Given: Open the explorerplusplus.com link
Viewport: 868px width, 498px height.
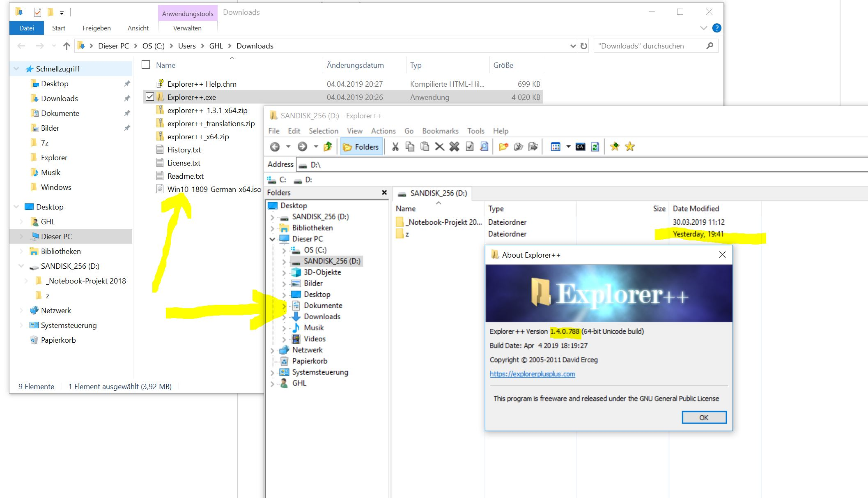Looking at the screenshot, I should point(532,374).
